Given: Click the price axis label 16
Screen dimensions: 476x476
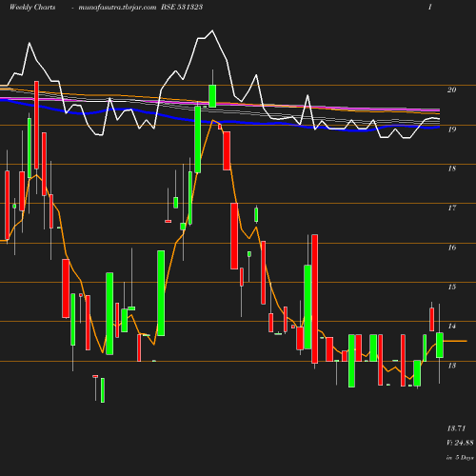Looking at the screenshot, I should pos(452,248).
